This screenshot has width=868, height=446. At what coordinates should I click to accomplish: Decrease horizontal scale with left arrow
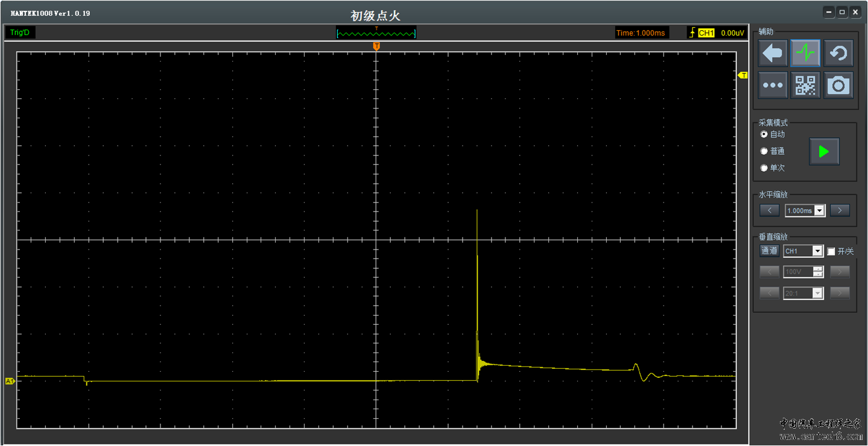[769, 210]
